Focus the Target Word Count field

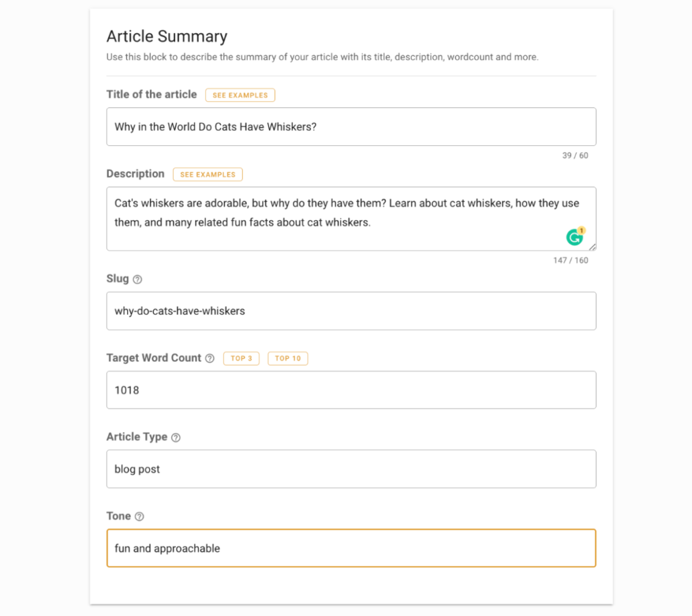click(x=351, y=390)
